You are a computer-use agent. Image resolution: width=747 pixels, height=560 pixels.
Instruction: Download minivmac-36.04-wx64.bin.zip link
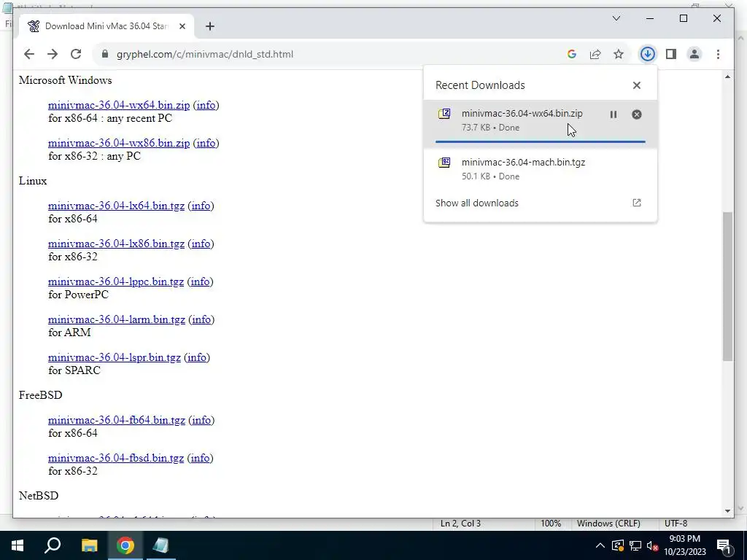[x=119, y=105]
